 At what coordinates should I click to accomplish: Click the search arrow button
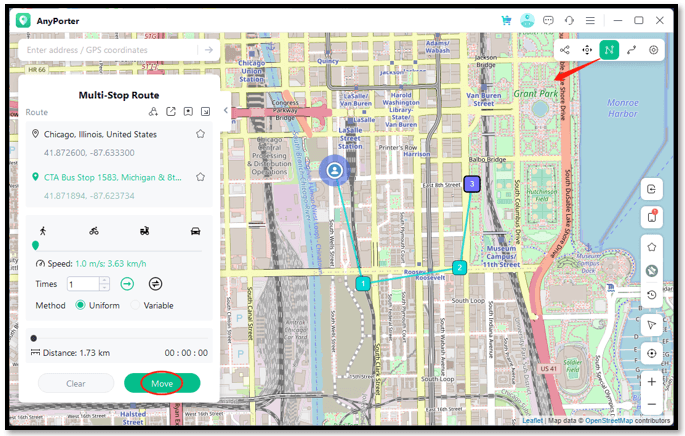(209, 50)
